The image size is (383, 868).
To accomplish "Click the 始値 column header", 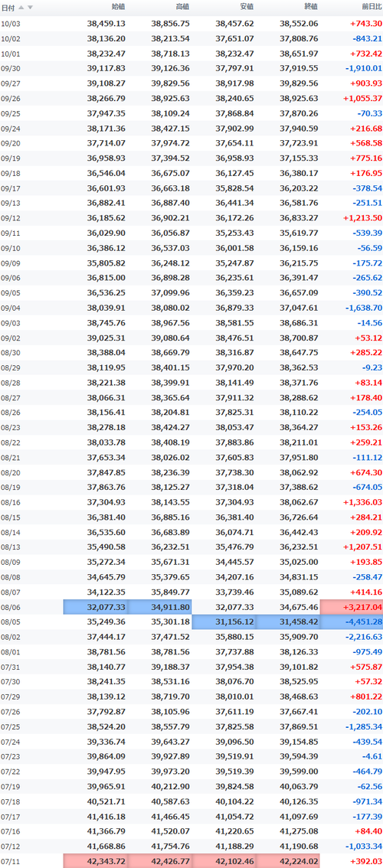I will click(x=119, y=7).
